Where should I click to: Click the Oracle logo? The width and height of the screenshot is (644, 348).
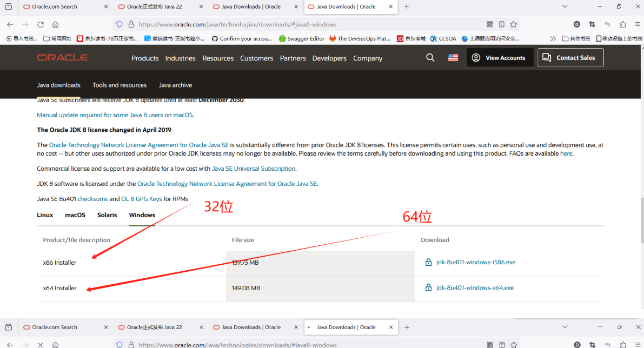point(62,57)
